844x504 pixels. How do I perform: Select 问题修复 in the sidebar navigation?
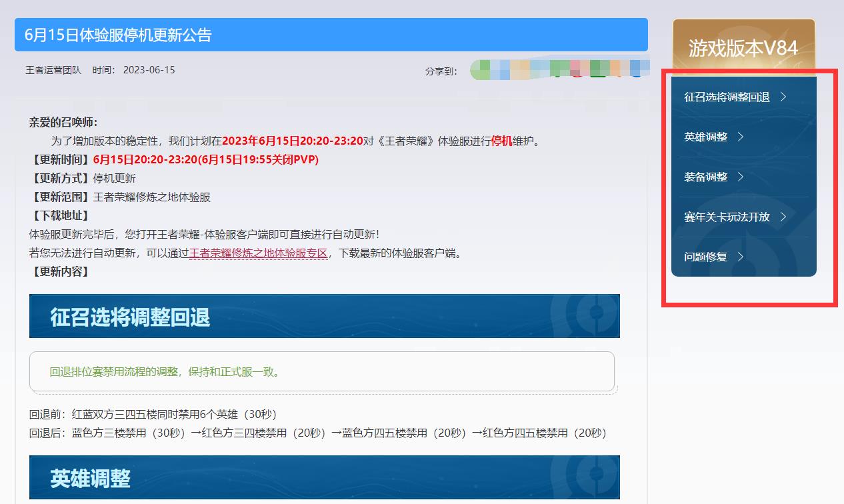click(x=705, y=257)
